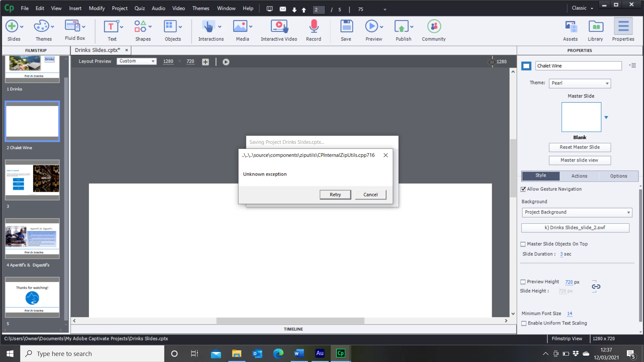This screenshot has height=362, width=644.
Task: Click the Community icon
Action: (x=434, y=27)
